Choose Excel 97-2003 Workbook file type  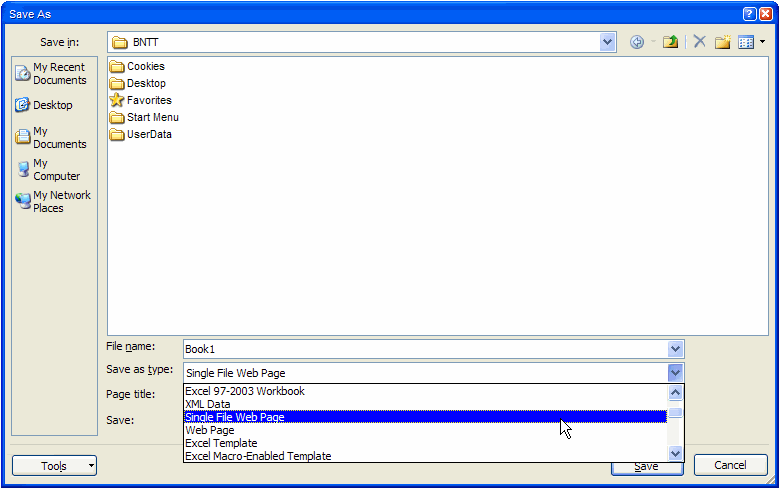tap(245, 391)
